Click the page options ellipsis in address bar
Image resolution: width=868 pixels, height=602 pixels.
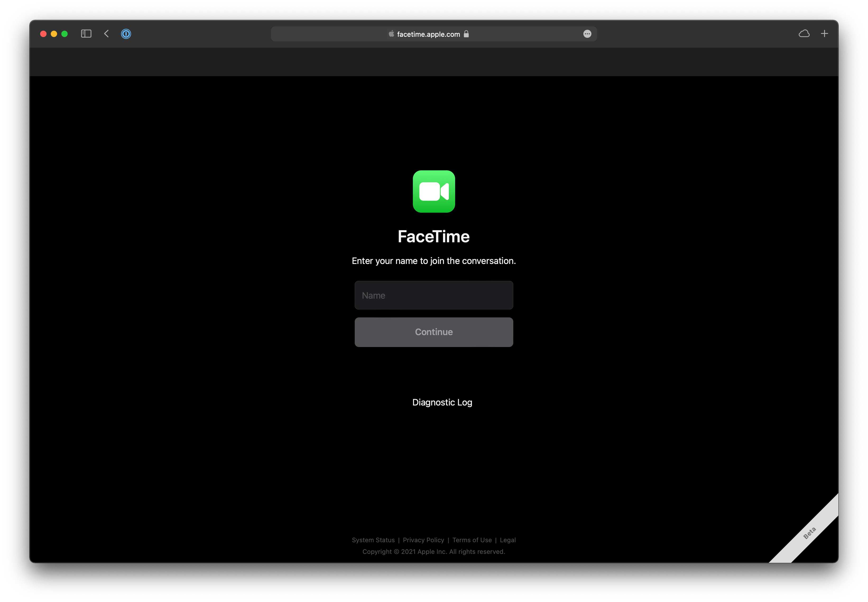587,34
